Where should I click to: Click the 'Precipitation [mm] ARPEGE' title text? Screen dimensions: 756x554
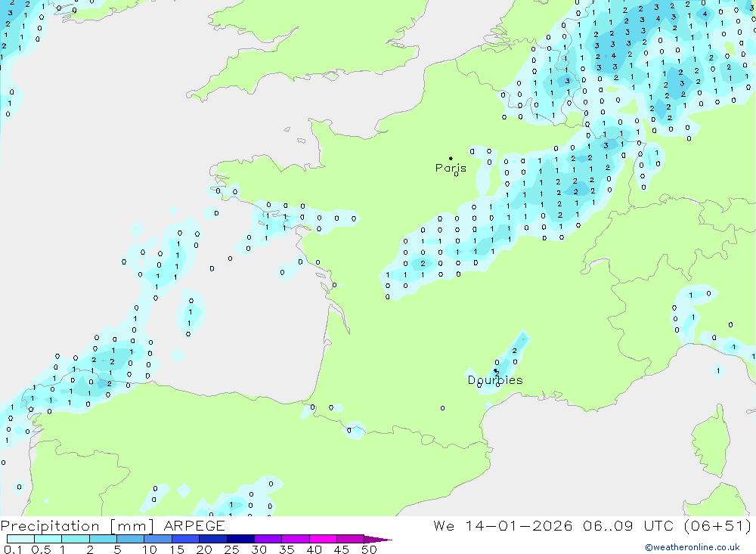coord(113,525)
